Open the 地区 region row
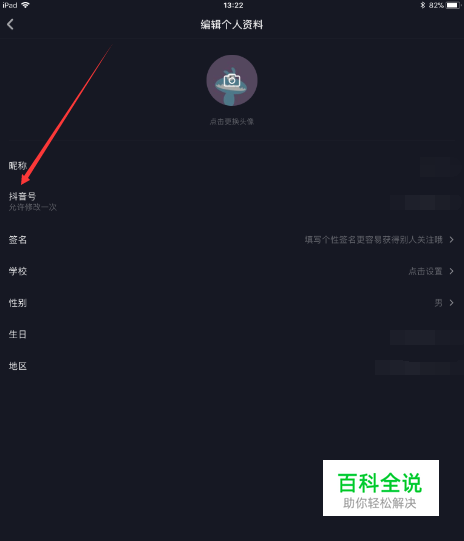 [232, 366]
